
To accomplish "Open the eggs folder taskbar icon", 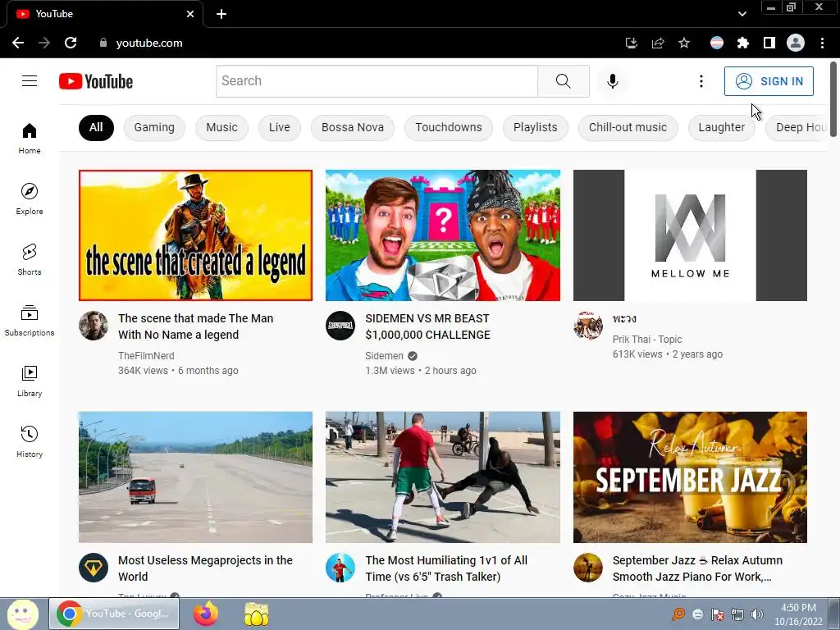I will [x=257, y=614].
